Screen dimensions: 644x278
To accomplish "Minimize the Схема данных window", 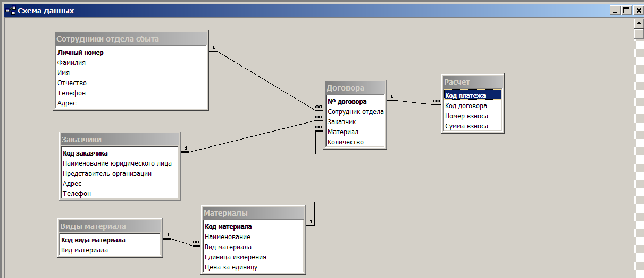I will pos(615,10).
